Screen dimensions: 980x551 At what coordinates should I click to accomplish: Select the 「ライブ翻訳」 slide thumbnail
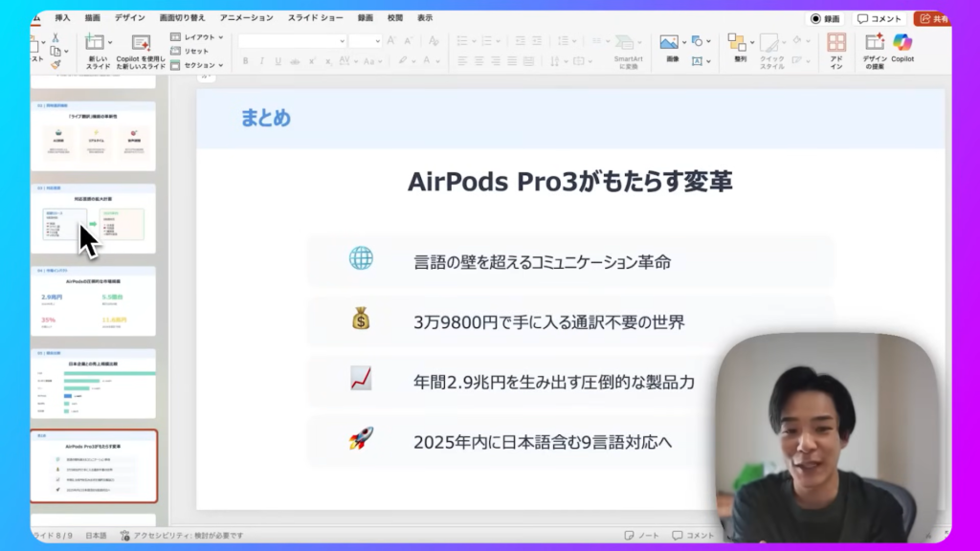point(93,136)
